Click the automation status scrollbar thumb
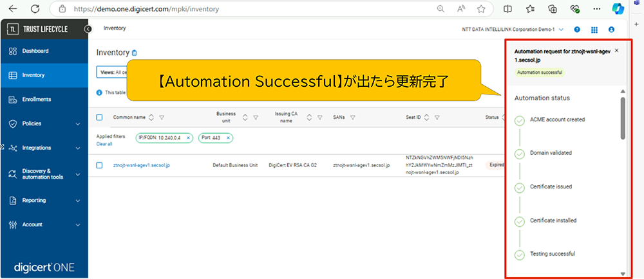This screenshot has width=644, height=279. (623, 118)
